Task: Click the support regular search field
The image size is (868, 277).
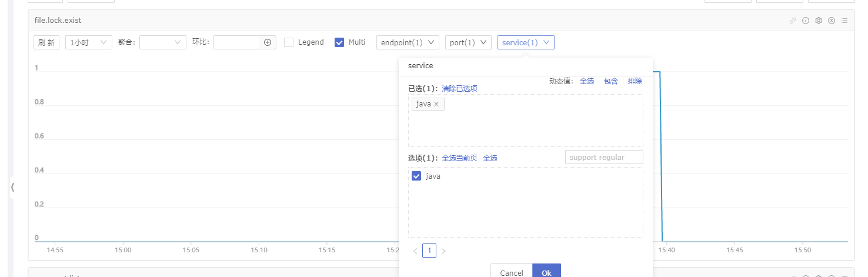Action: point(604,157)
